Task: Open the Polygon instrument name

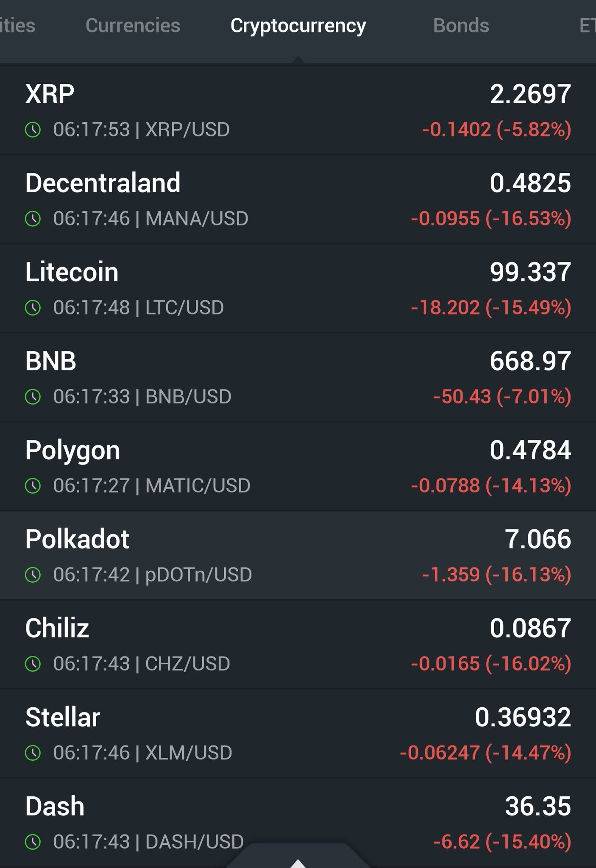Action: (x=72, y=451)
